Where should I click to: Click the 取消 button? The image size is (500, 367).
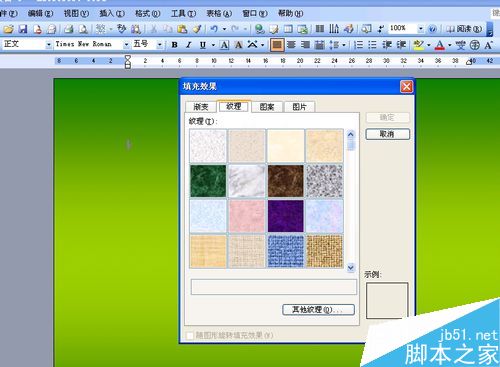387,134
